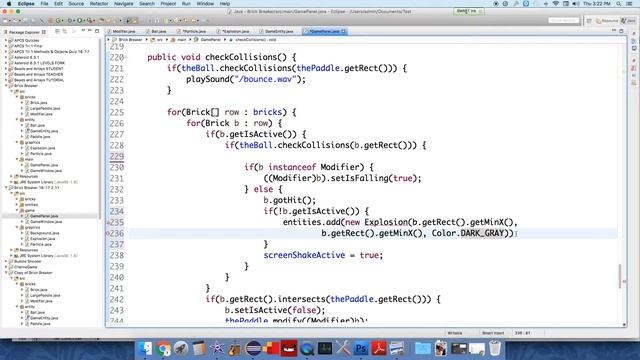Viewport: 640px width, 360px height.
Task: Minimize the editor area
Action: (x=614, y=31)
